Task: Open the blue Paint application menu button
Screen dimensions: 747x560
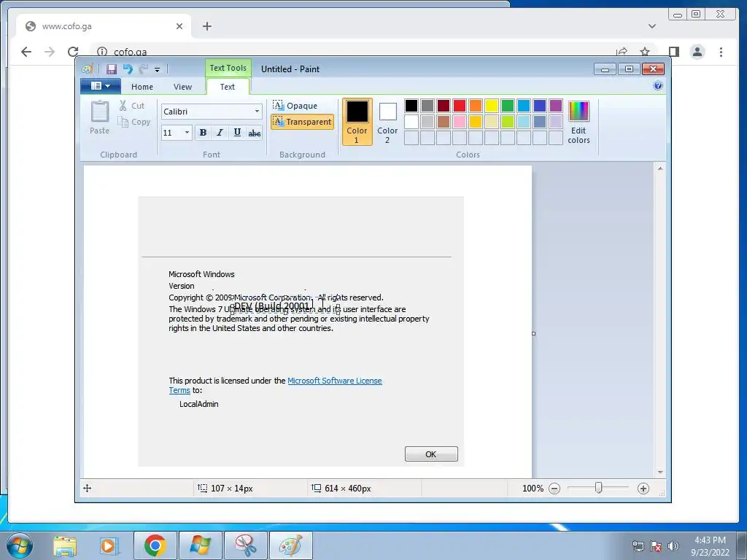Action: (x=101, y=86)
